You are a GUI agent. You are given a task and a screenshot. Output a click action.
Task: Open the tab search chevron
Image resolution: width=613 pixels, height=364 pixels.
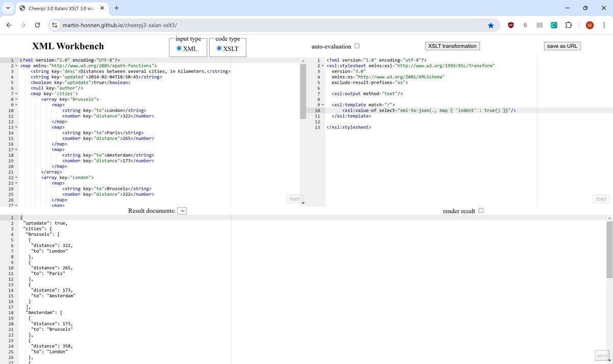8,8
